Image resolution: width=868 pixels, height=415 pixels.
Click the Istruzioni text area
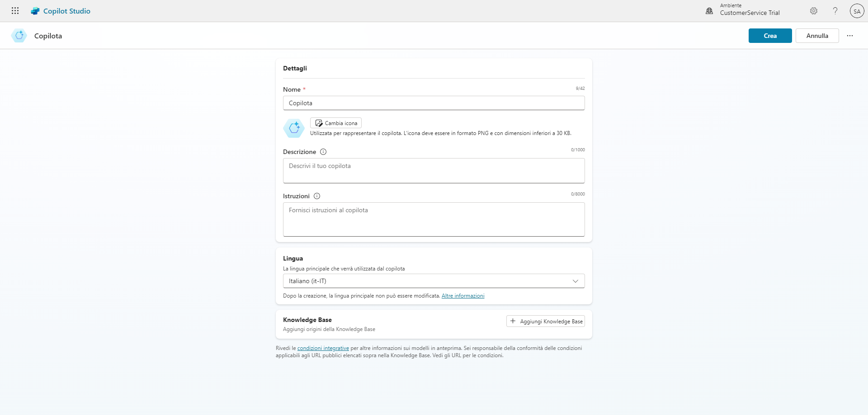[434, 219]
